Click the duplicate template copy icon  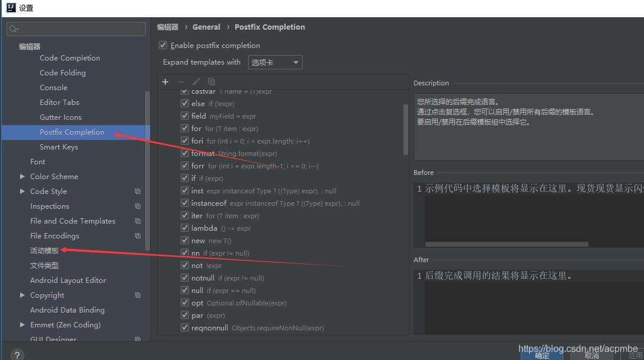click(212, 82)
